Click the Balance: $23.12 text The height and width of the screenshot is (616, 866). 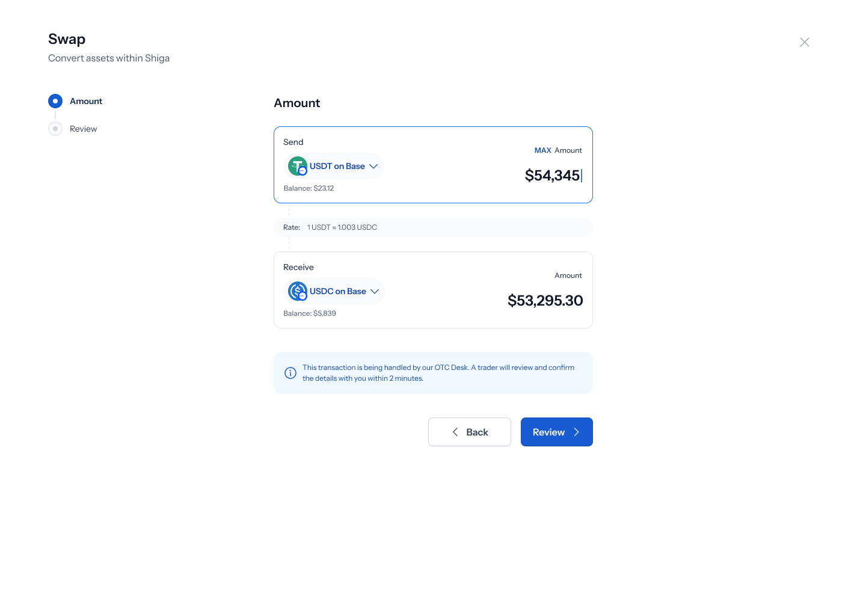pos(309,188)
